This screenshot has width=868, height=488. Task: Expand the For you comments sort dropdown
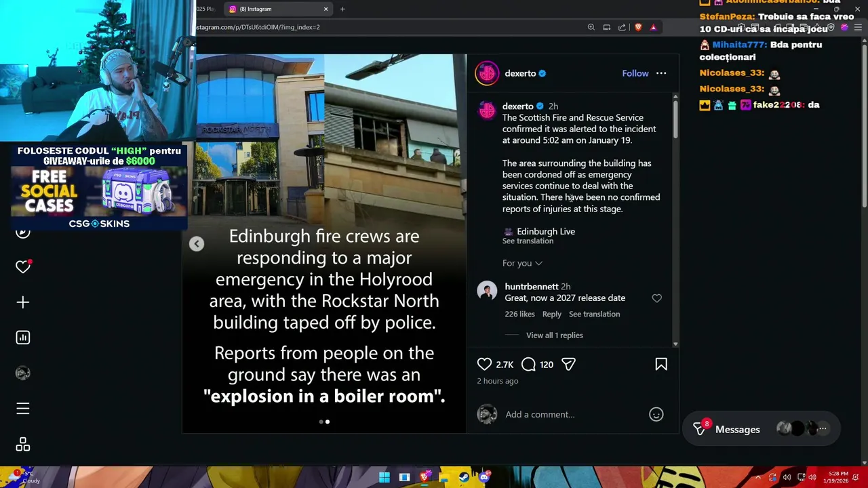coord(522,263)
